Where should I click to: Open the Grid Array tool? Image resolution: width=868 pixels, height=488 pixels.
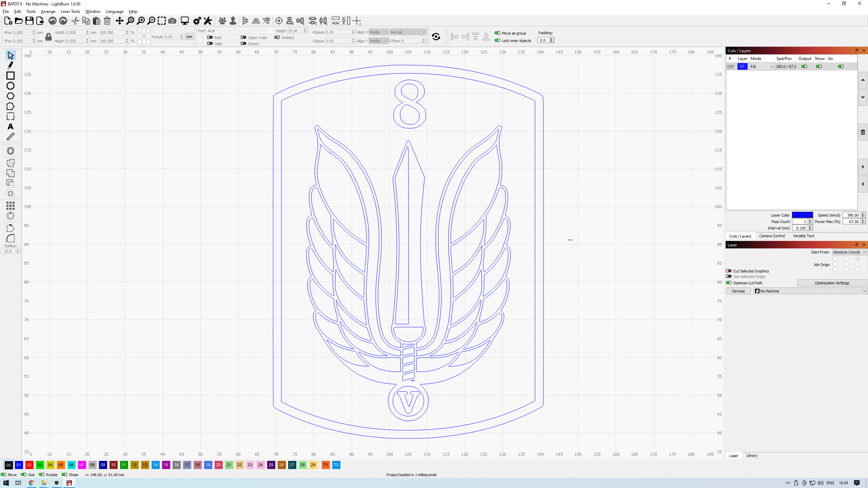(11, 205)
